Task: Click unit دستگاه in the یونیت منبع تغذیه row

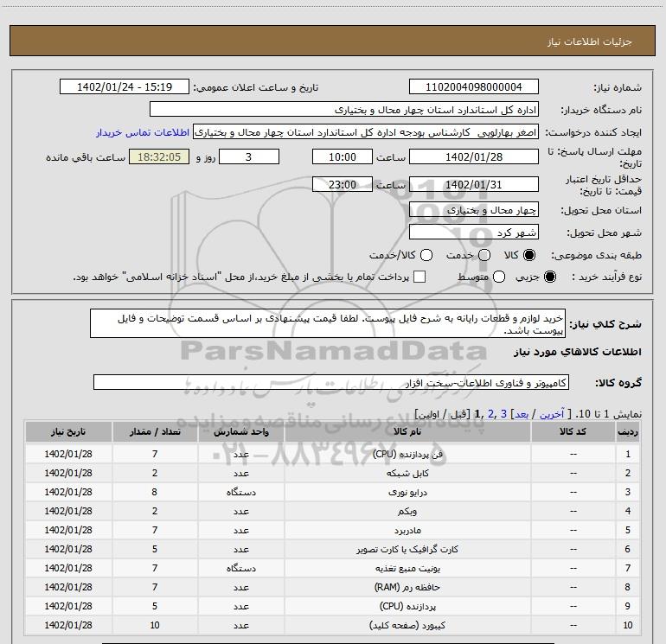Action: click(240, 568)
